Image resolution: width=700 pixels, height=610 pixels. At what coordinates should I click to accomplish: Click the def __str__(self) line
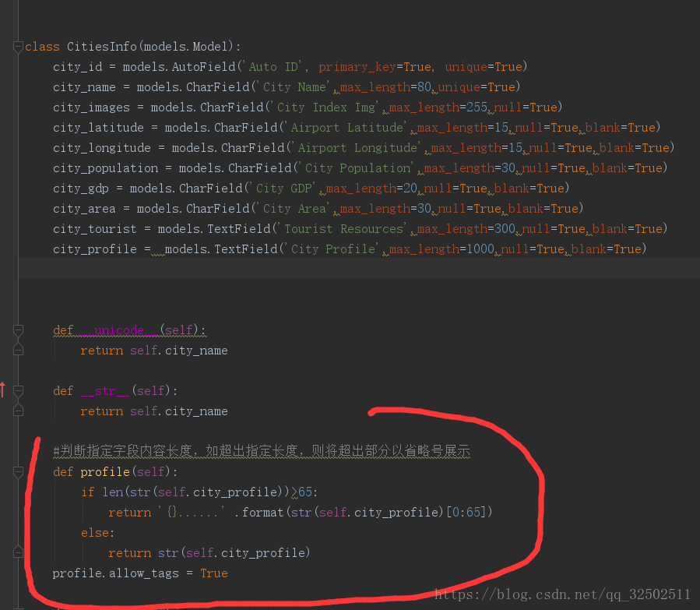[x=115, y=391]
